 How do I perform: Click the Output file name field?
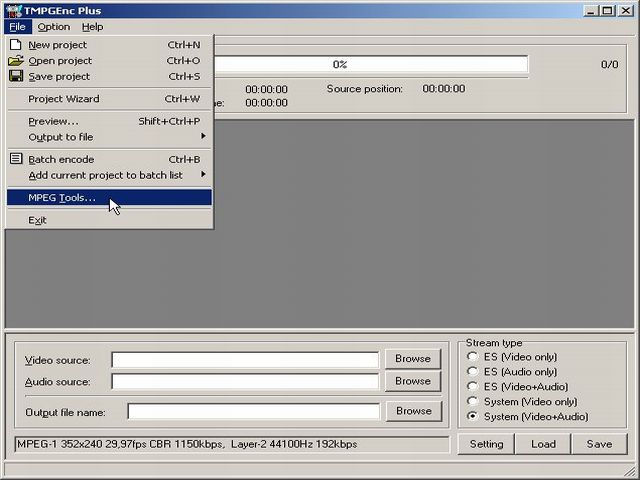(253, 411)
